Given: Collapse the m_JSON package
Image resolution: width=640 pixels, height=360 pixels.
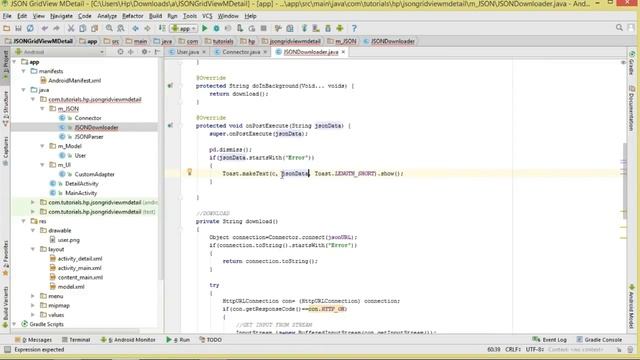Looking at the screenshot, I should click(x=42, y=109).
